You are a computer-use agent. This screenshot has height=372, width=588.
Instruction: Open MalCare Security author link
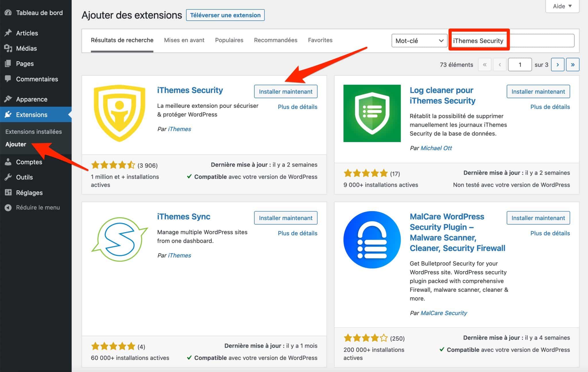[444, 313]
